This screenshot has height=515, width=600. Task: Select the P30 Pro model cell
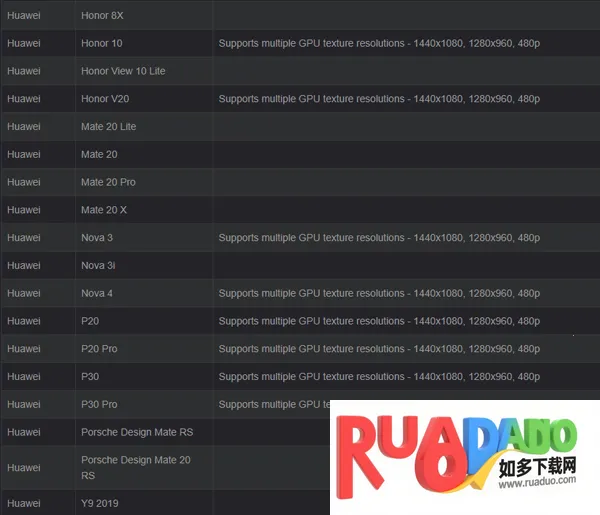[99, 404]
